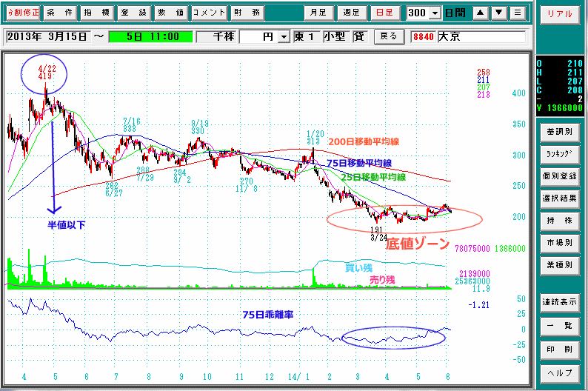Viewport: 588px width, 391px height.
Task: Click the 270 11/8 low label
Action: pos(247,185)
